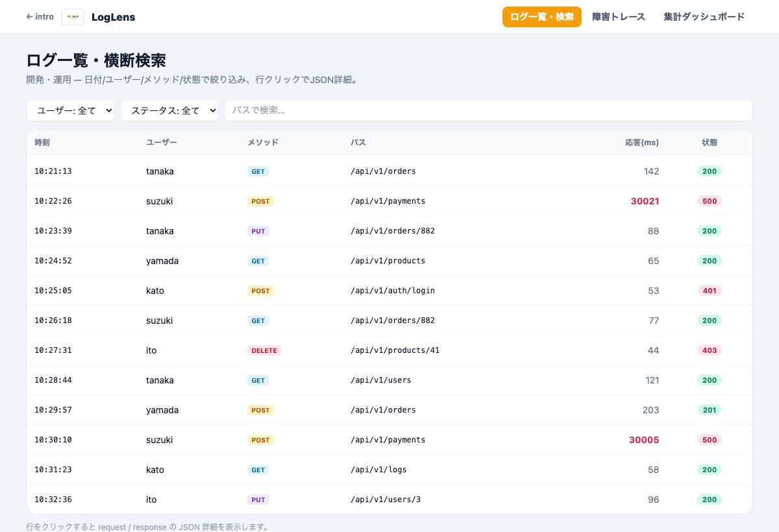Open the ログ一覧・検索 tab
The height and width of the screenshot is (532, 779).
pos(542,17)
